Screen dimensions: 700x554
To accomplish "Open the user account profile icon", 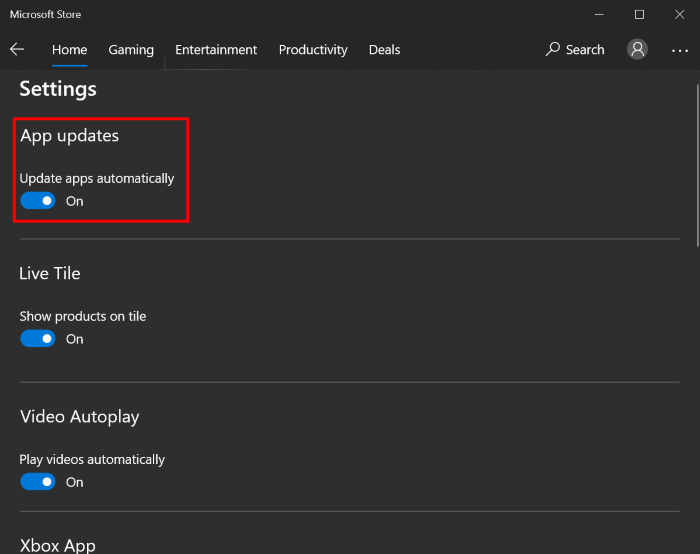I will [x=637, y=49].
